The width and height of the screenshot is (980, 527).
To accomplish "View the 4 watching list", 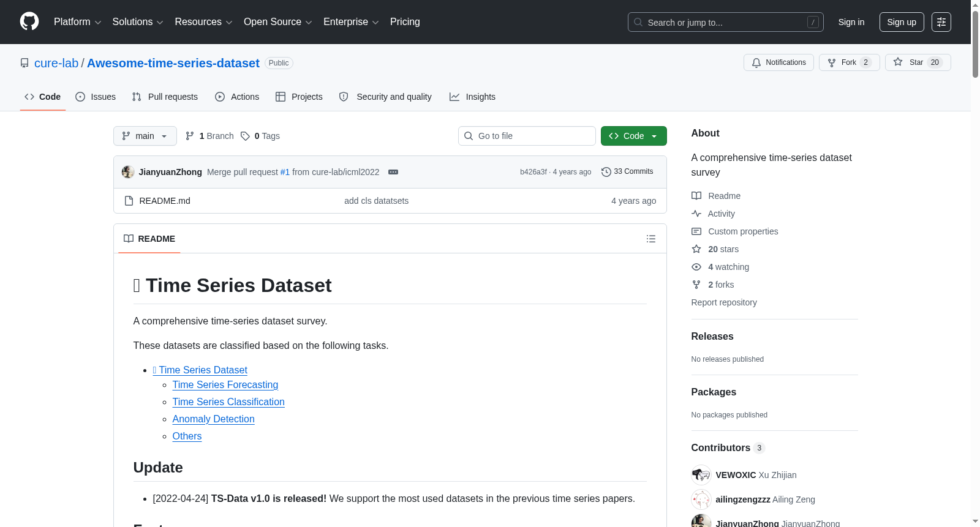I will click(x=720, y=267).
